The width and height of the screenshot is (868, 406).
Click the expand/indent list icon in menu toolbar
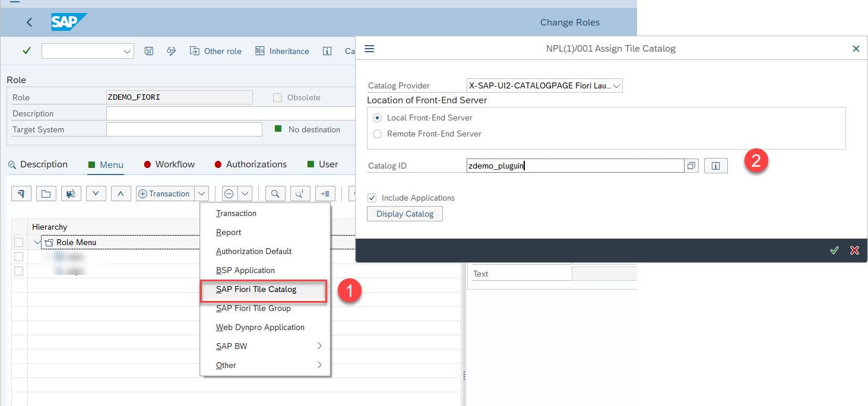325,194
